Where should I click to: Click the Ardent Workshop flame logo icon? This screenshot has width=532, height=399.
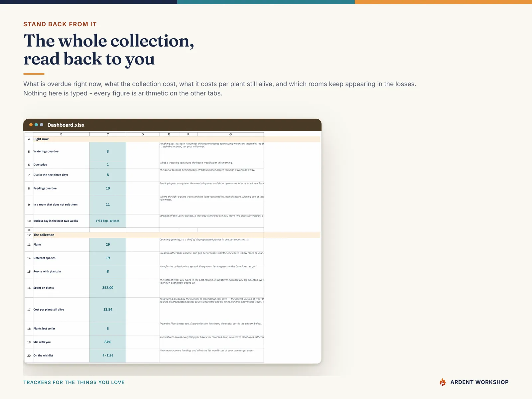pyautogui.click(x=443, y=382)
